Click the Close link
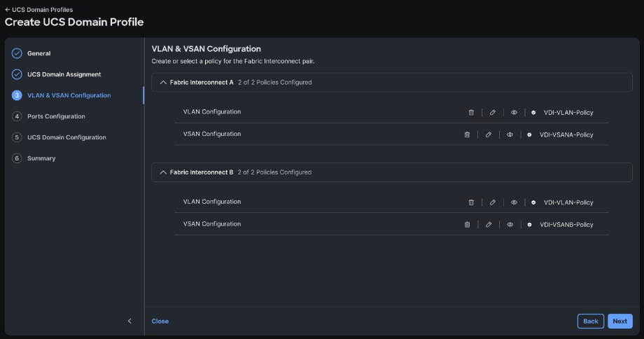This screenshot has width=644, height=339. [160, 321]
